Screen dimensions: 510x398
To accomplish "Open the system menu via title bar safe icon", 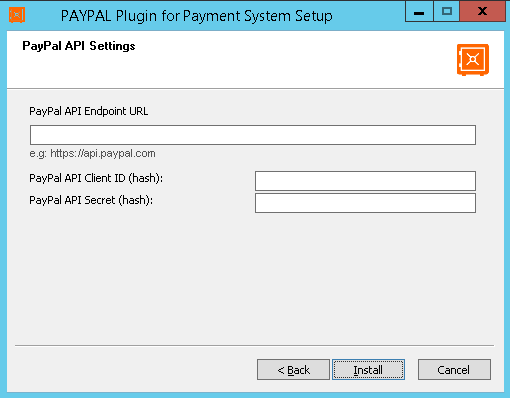I will click(x=17, y=15).
